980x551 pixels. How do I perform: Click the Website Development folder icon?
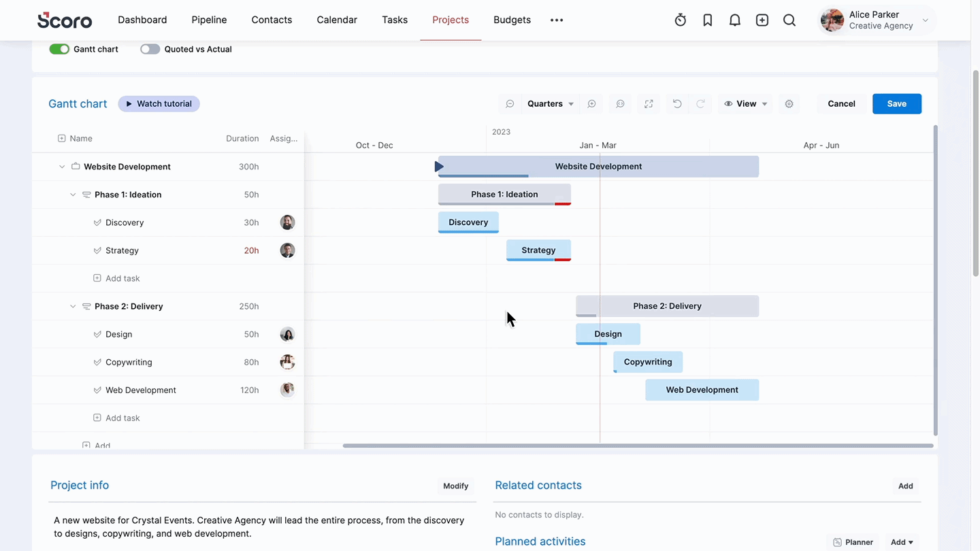[x=76, y=166]
